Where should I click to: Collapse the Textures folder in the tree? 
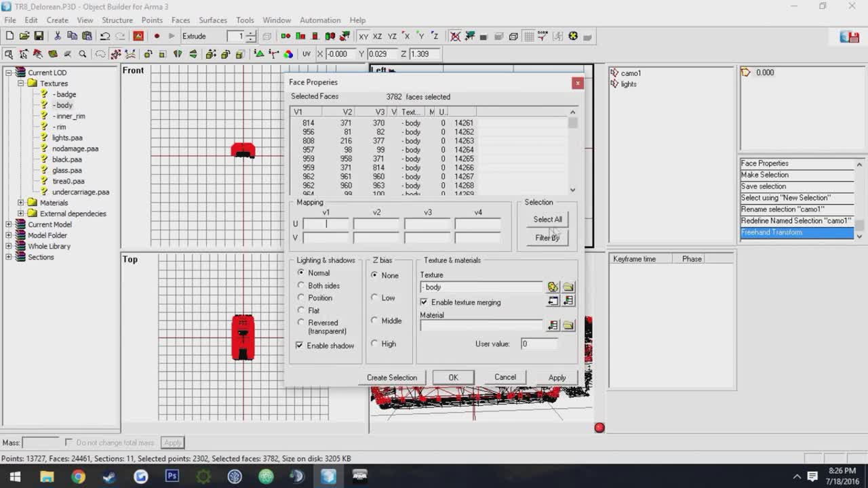click(x=20, y=83)
